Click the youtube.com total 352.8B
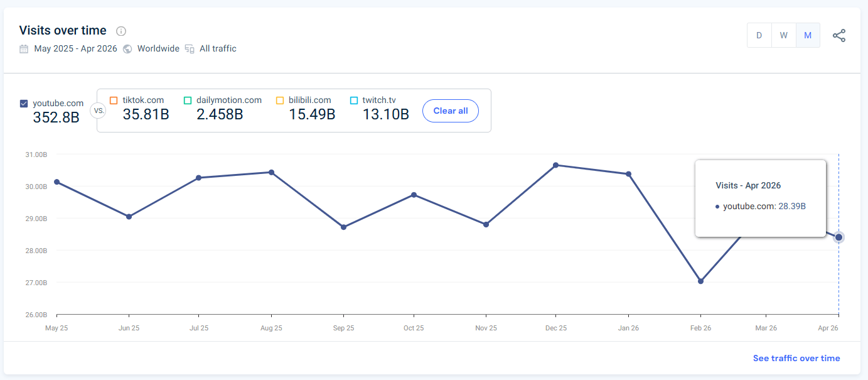The height and width of the screenshot is (380, 868). pyautogui.click(x=56, y=117)
